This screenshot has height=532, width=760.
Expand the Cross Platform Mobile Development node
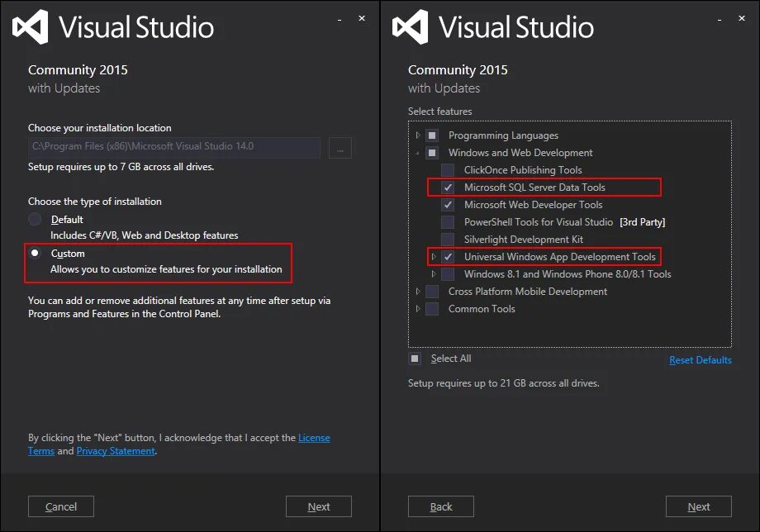[418, 291]
